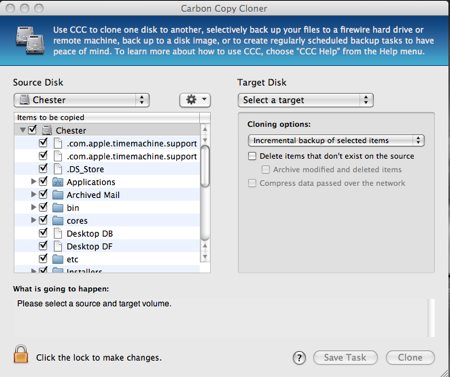Click the cores folder icon
The width and height of the screenshot is (450, 377).
coord(58,220)
